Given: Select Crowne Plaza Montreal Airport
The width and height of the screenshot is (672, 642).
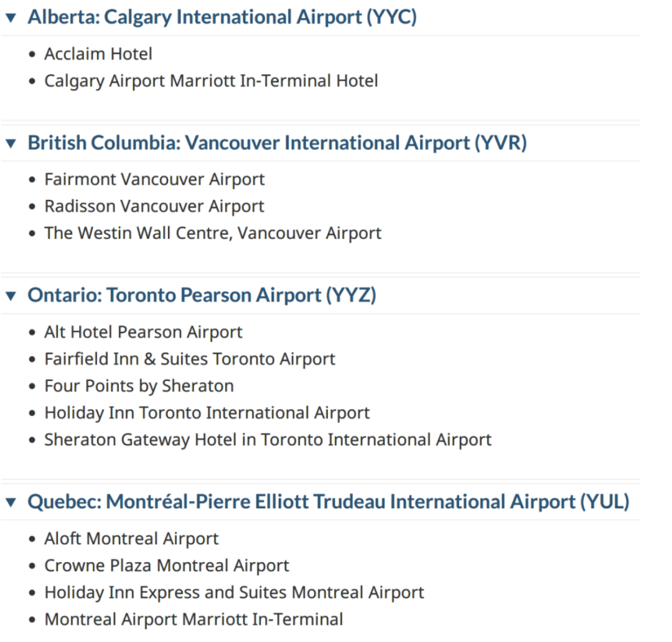Looking at the screenshot, I should (x=167, y=565).
